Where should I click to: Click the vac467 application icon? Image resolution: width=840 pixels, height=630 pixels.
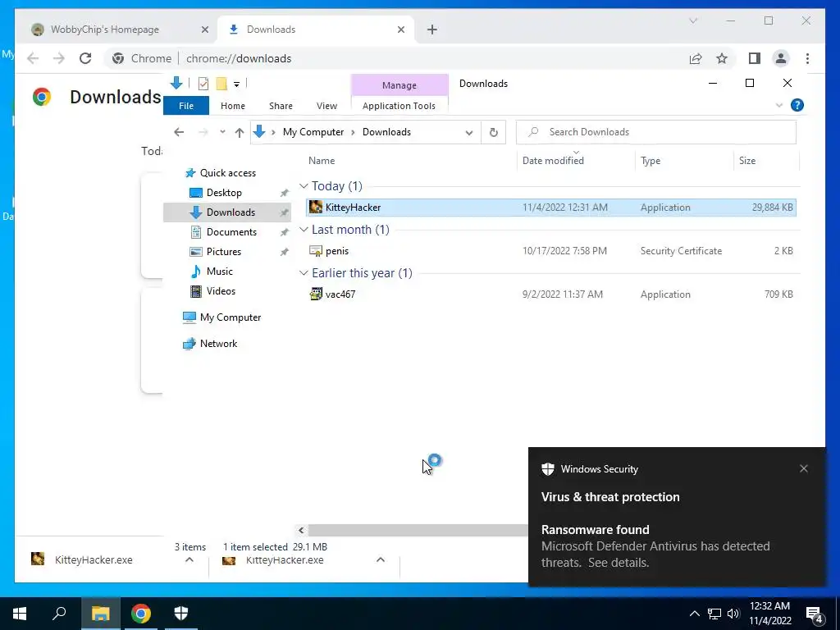click(316, 294)
